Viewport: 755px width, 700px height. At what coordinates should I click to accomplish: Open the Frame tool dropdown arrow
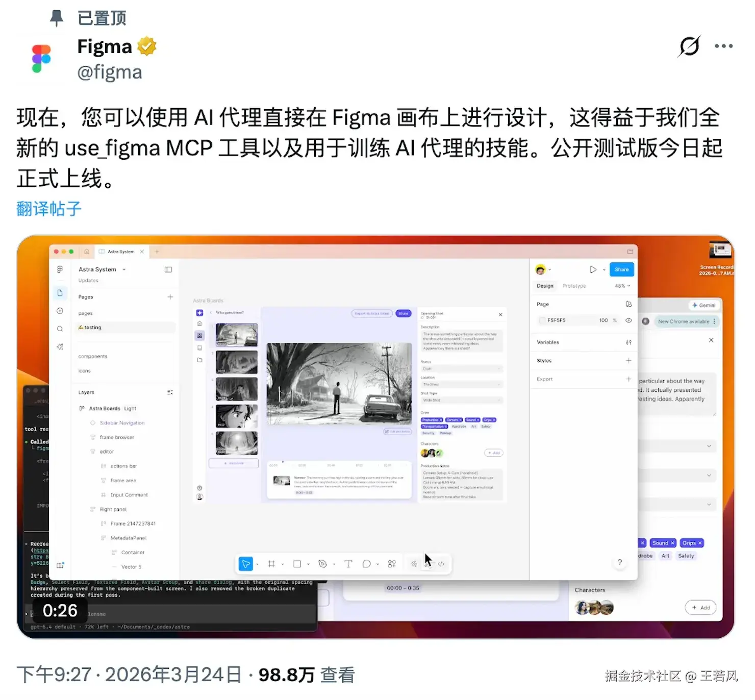click(x=283, y=564)
